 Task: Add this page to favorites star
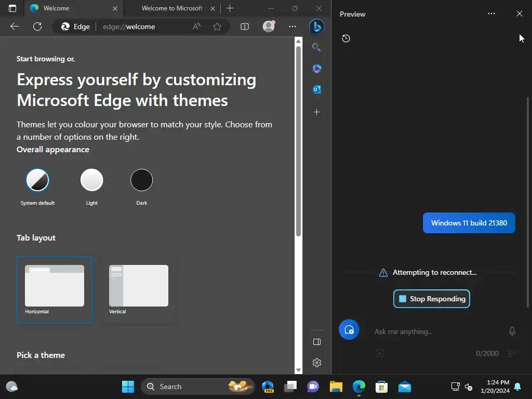coord(217,26)
